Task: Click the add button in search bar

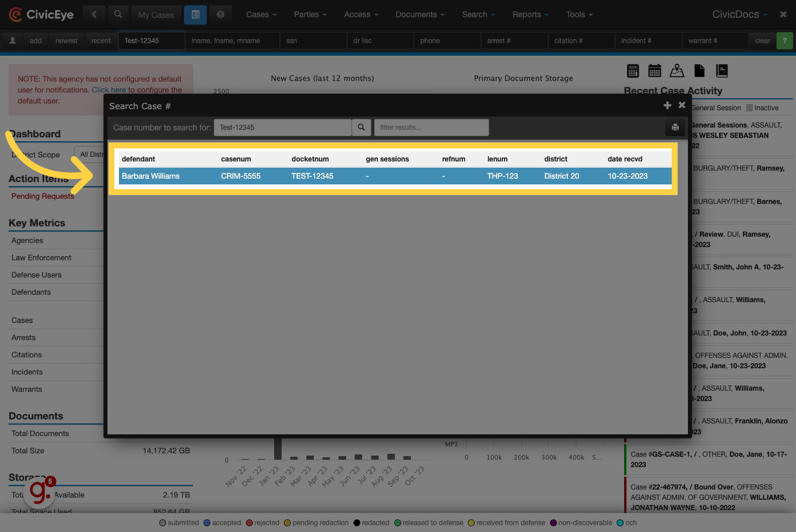Action: (x=36, y=41)
